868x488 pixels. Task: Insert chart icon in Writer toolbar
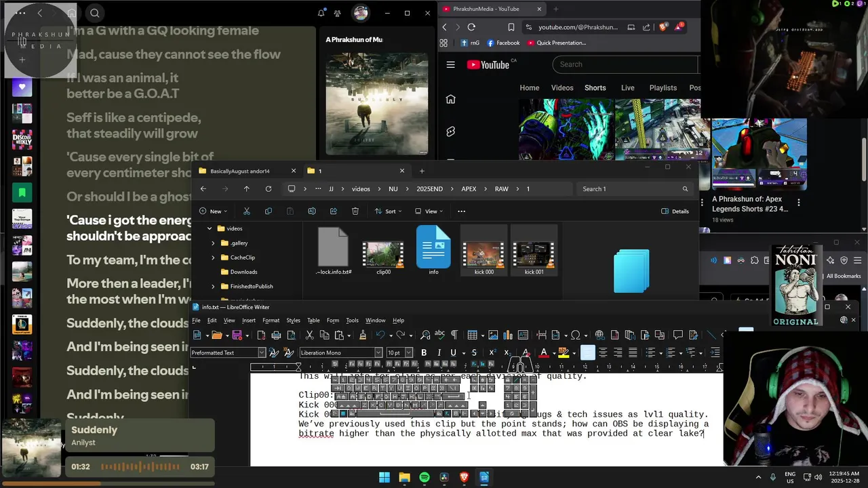(x=508, y=335)
